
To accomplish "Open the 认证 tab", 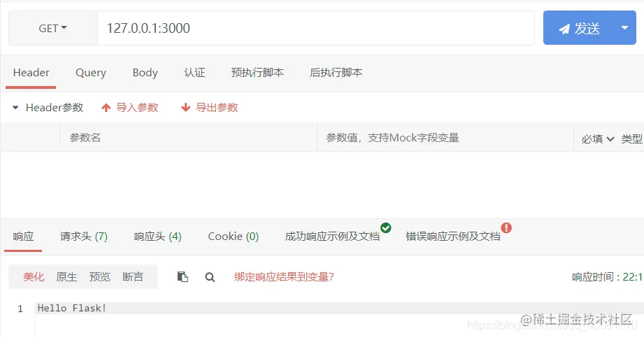I will (x=194, y=73).
